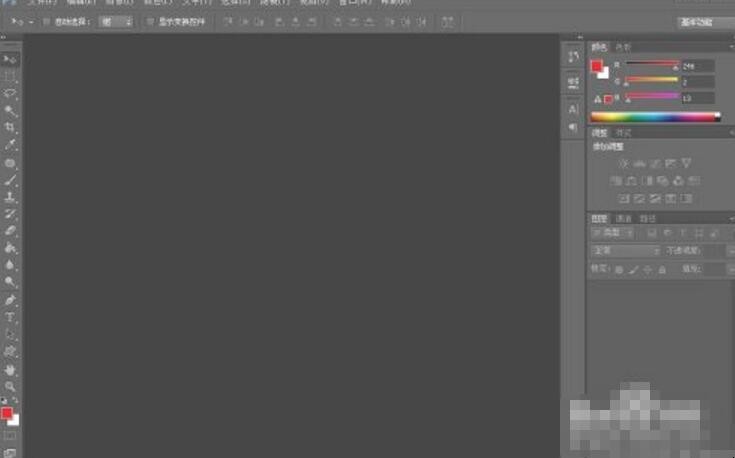
Task: Open the layer filter type dropdown
Action: coord(612,233)
